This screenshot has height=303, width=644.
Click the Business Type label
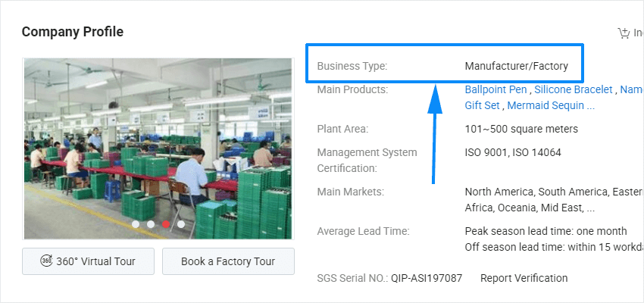352,66
